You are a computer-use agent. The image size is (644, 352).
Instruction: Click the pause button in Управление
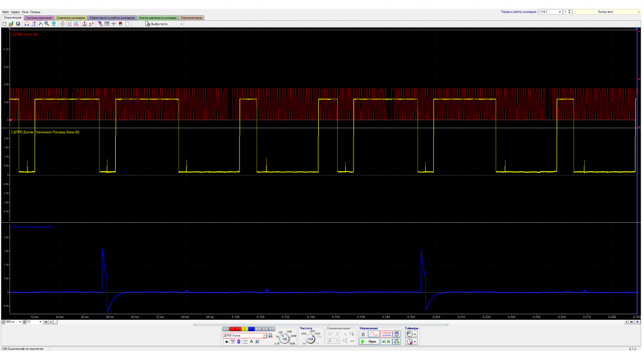point(363,334)
